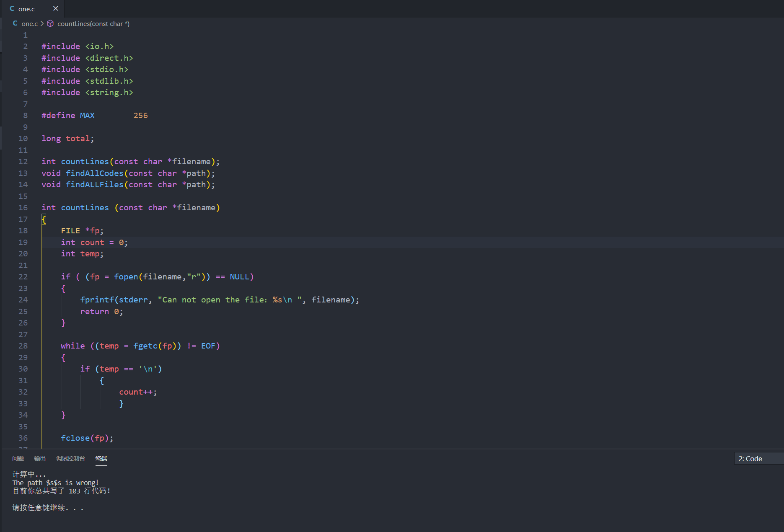Screen dimensions: 784x532
Task: Click 'int count = 0;' line
Action: point(94,242)
